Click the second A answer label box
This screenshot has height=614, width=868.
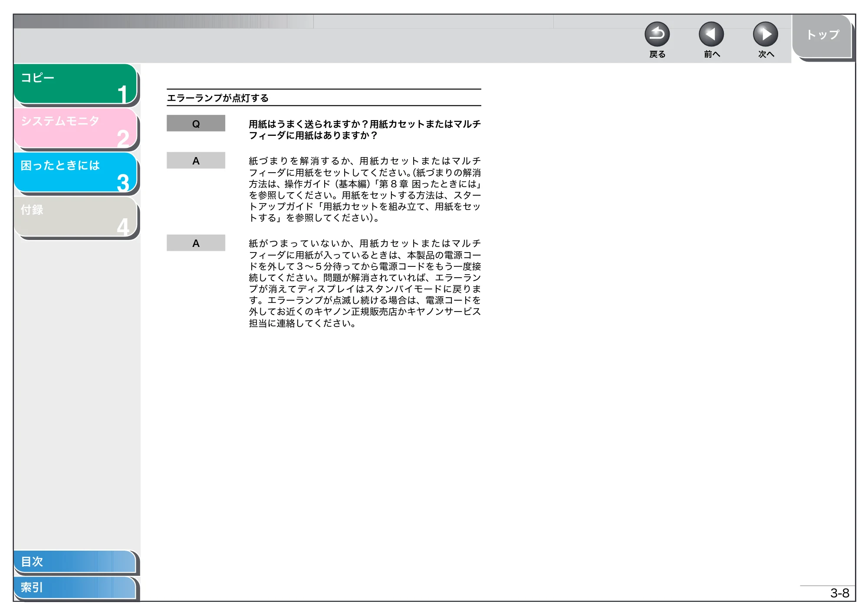(x=196, y=243)
